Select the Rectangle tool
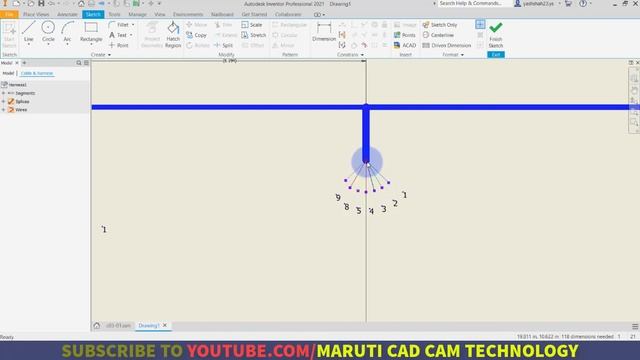This screenshot has height=360, width=640. pyautogui.click(x=91, y=32)
